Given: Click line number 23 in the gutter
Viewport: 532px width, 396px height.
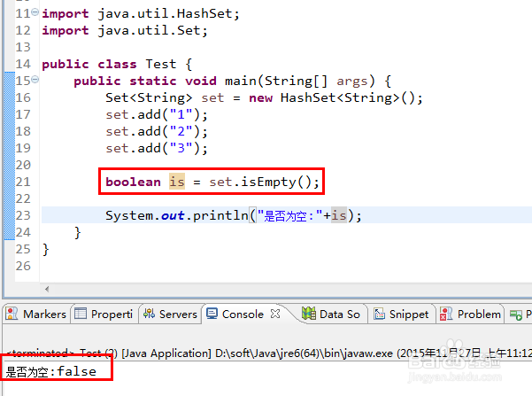Looking at the screenshot, I should coord(23,215).
